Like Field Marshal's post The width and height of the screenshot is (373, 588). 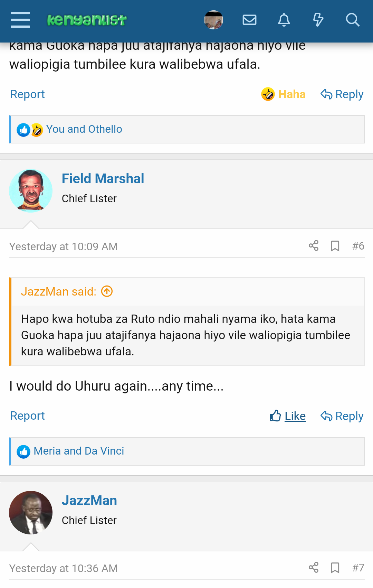click(288, 416)
